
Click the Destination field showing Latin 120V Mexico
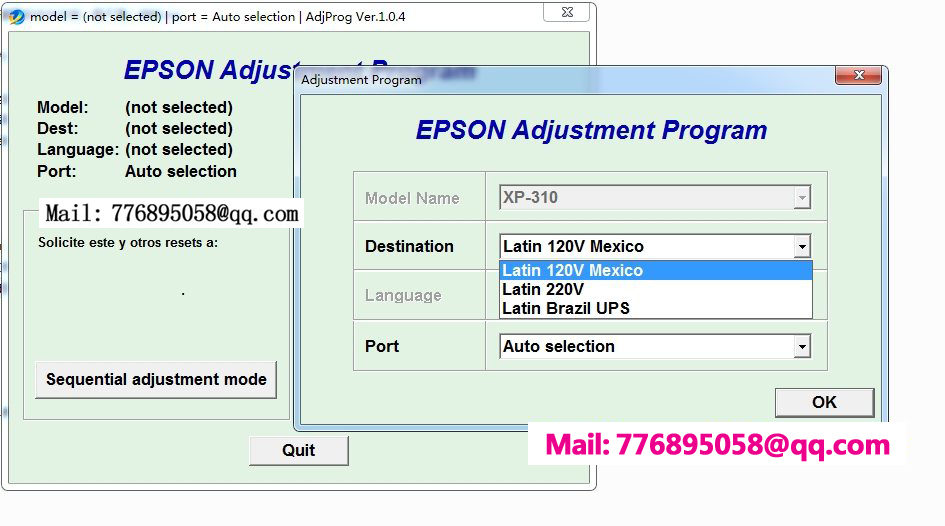point(655,246)
